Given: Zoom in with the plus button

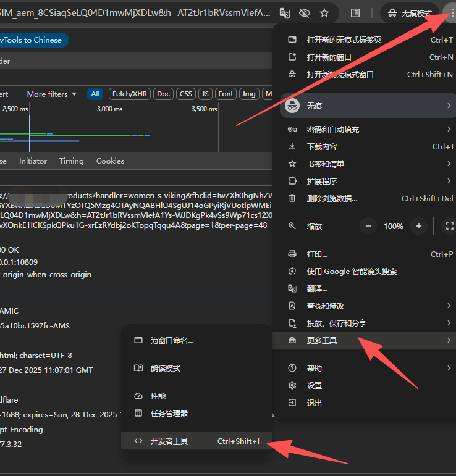Looking at the screenshot, I should click(419, 226).
